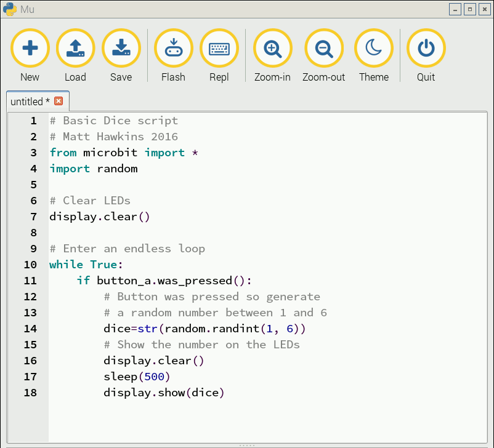The width and height of the screenshot is (494, 448).
Task: Click line 'display.show(dice)'
Action: tap(164, 393)
